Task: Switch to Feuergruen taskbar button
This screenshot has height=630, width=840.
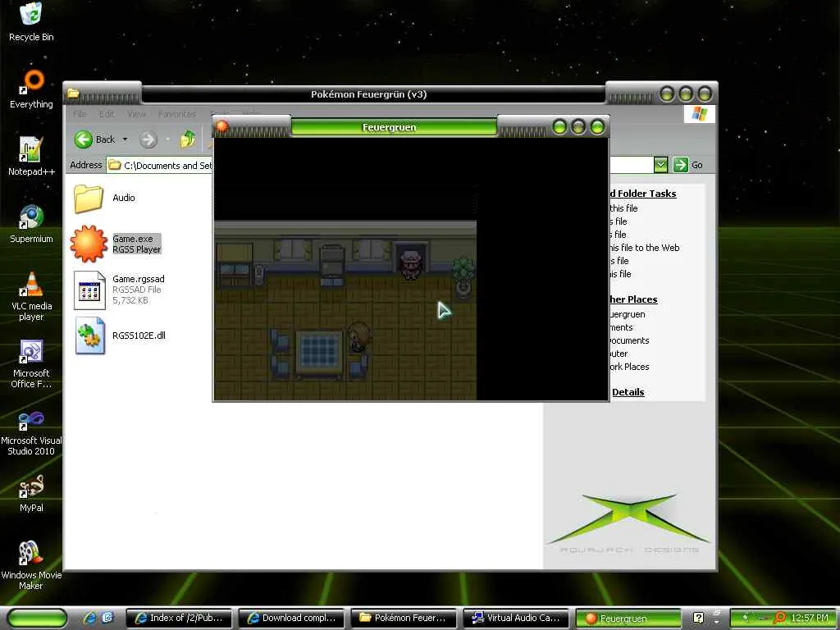Action: tap(628, 619)
